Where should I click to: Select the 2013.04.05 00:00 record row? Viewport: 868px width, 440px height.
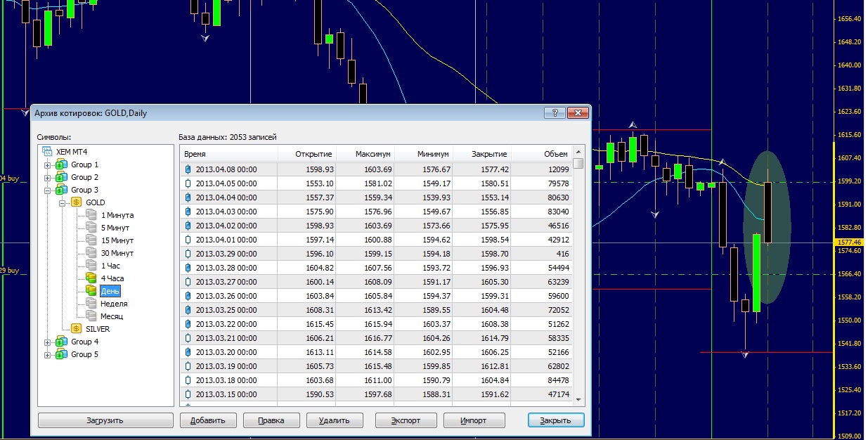click(377, 183)
